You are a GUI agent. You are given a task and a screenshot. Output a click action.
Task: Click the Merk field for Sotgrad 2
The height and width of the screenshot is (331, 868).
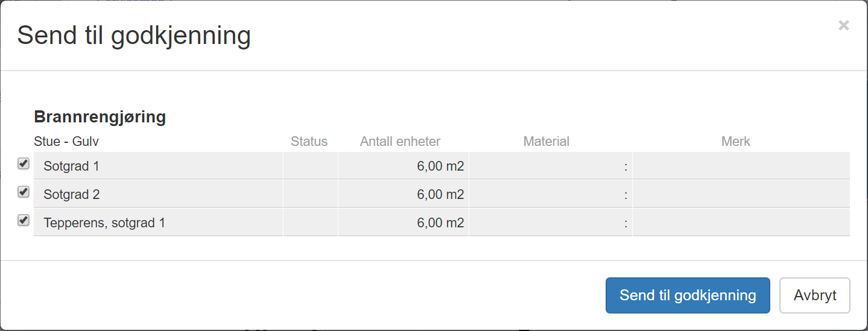tap(741, 194)
